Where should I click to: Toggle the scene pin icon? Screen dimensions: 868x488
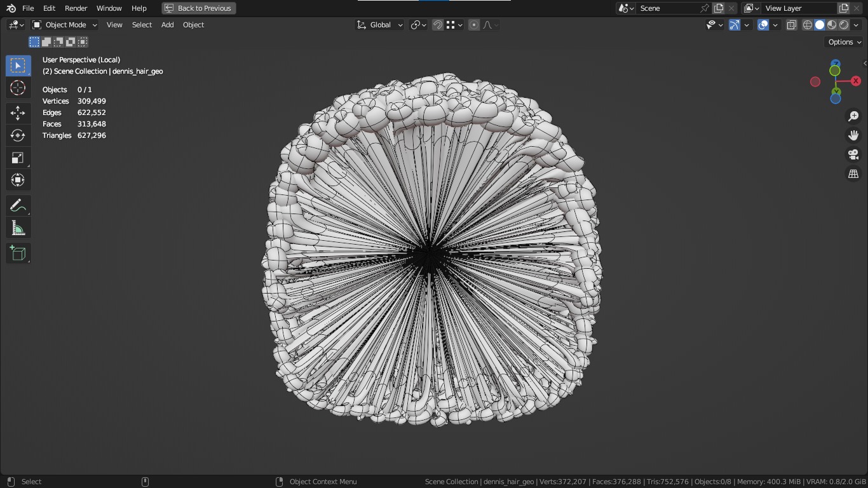point(705,8)
